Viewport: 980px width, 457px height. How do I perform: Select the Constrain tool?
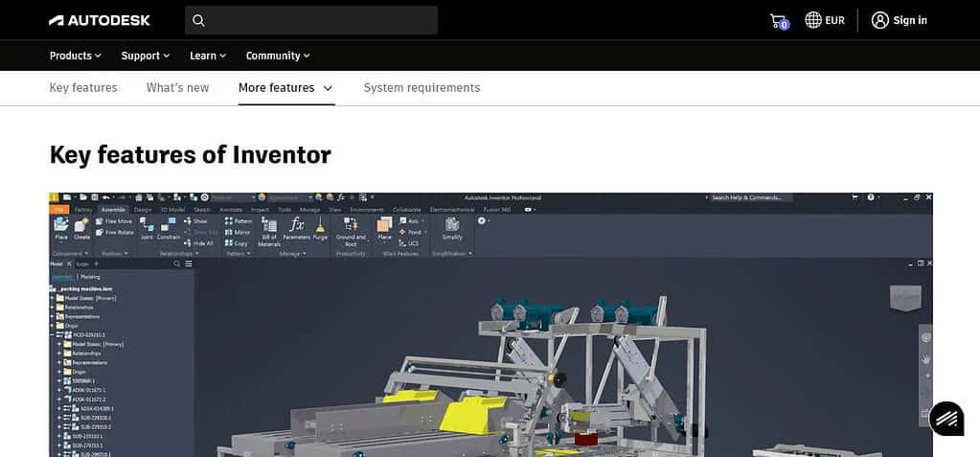tap(169, 229)
